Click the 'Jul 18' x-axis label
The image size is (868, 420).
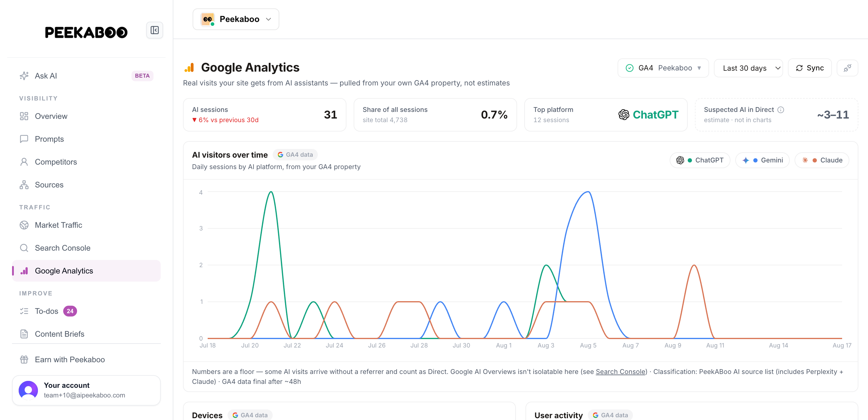(208, 346)
